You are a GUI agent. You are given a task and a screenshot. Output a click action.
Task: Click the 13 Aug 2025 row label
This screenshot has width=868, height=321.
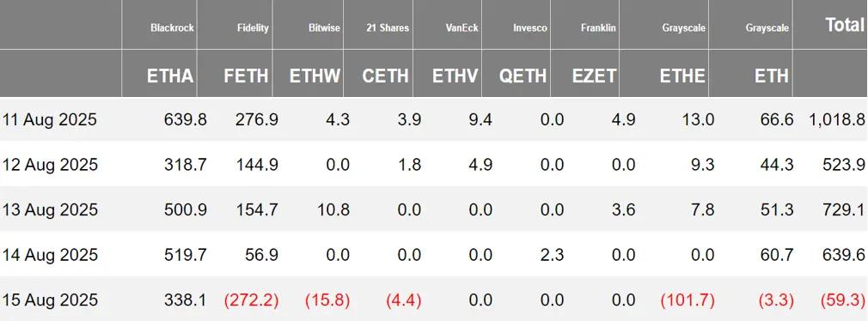(50, 210)
